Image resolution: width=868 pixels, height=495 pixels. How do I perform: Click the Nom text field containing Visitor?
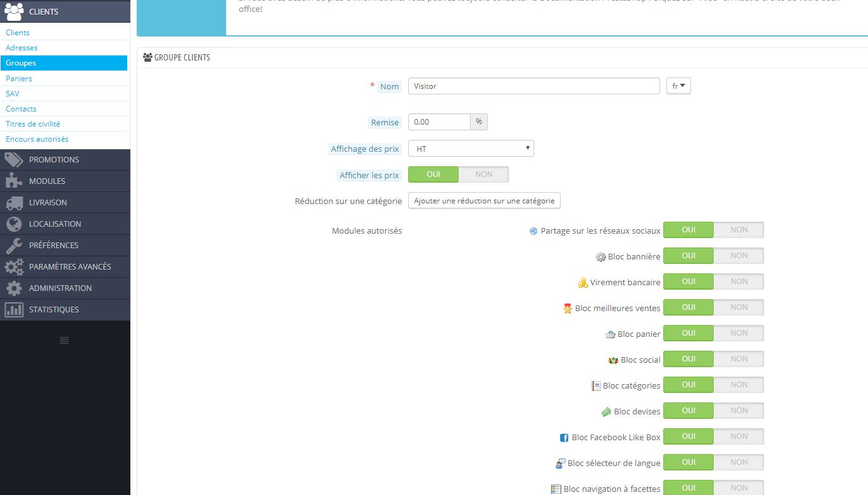(x=534, y=86)
